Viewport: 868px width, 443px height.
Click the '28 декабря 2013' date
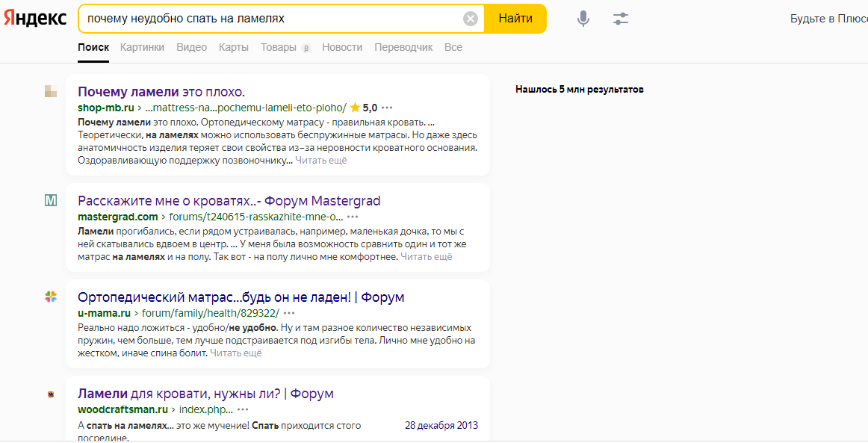click(441, 425)
